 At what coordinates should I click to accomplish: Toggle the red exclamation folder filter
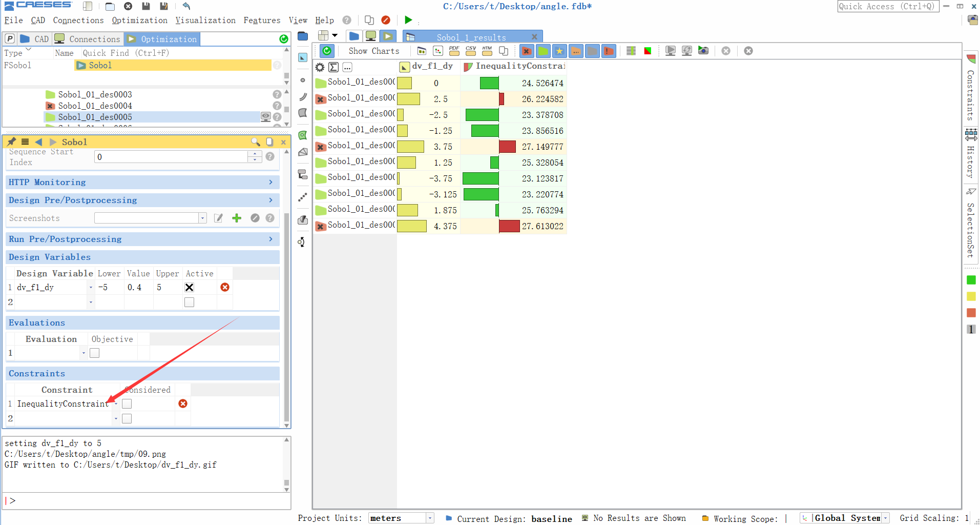click(609, 51)
